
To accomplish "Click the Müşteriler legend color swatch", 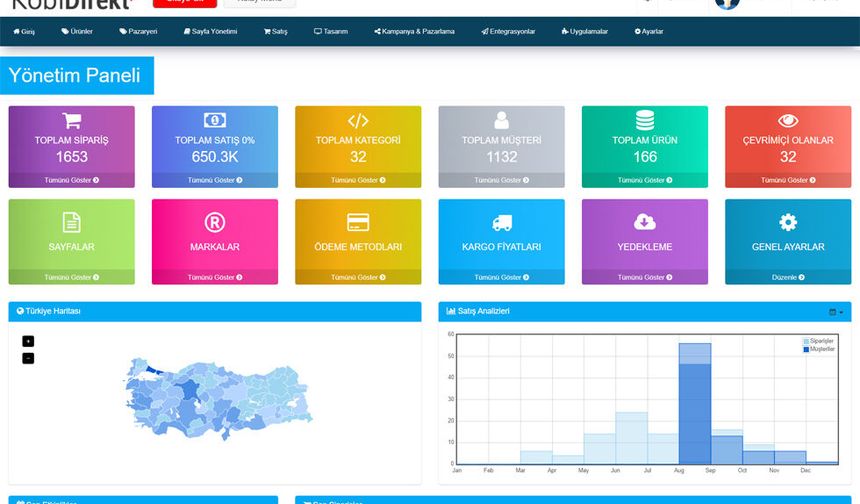I will coord(806,349).
